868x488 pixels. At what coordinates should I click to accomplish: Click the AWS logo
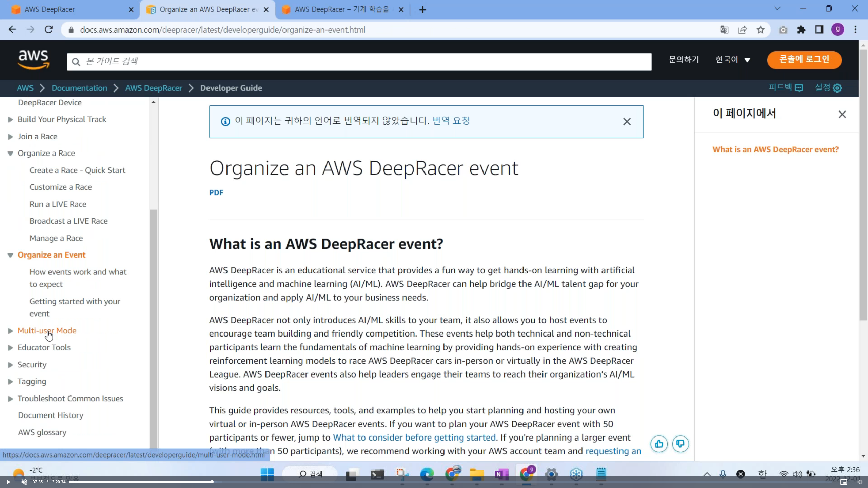coord(34,60)
